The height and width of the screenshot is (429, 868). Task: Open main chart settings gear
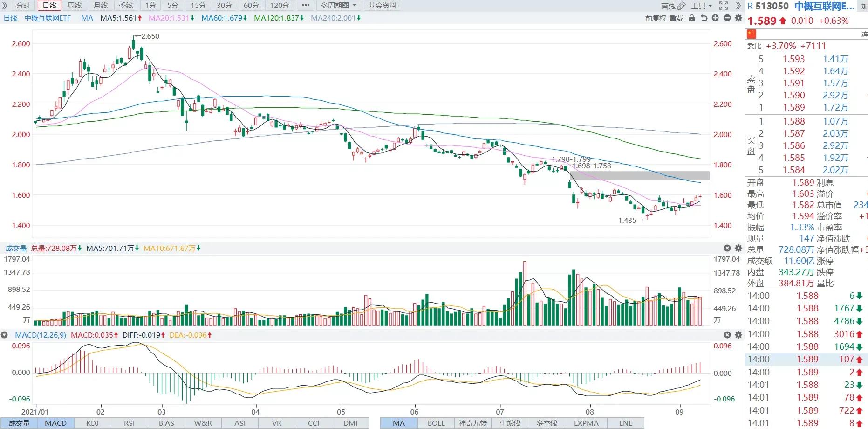[x=738, y=18]
